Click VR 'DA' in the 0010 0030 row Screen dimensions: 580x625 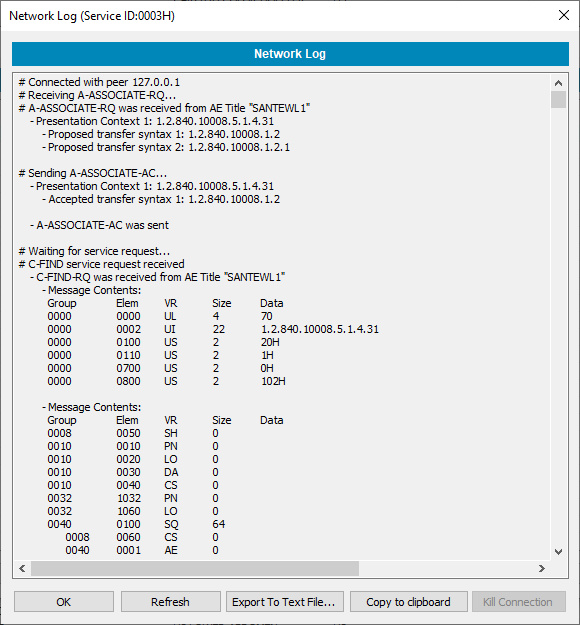[x=171, y=472]
